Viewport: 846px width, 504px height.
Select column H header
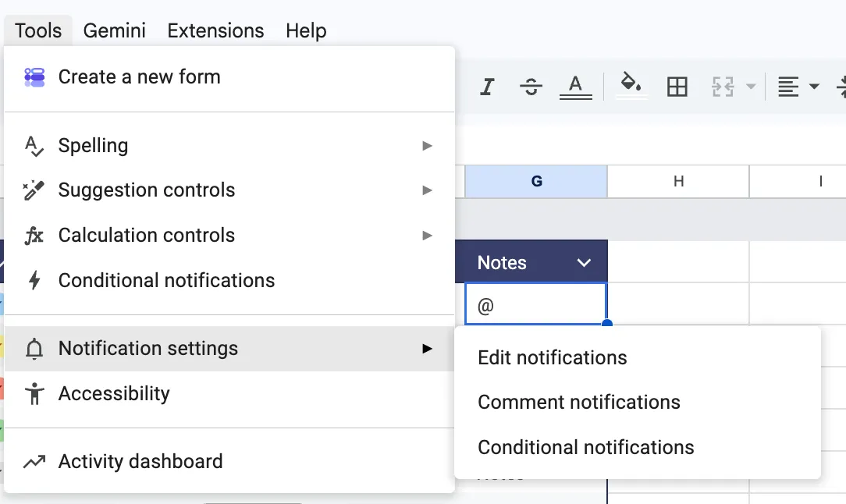pyautogui.click(x=678, y=181)
